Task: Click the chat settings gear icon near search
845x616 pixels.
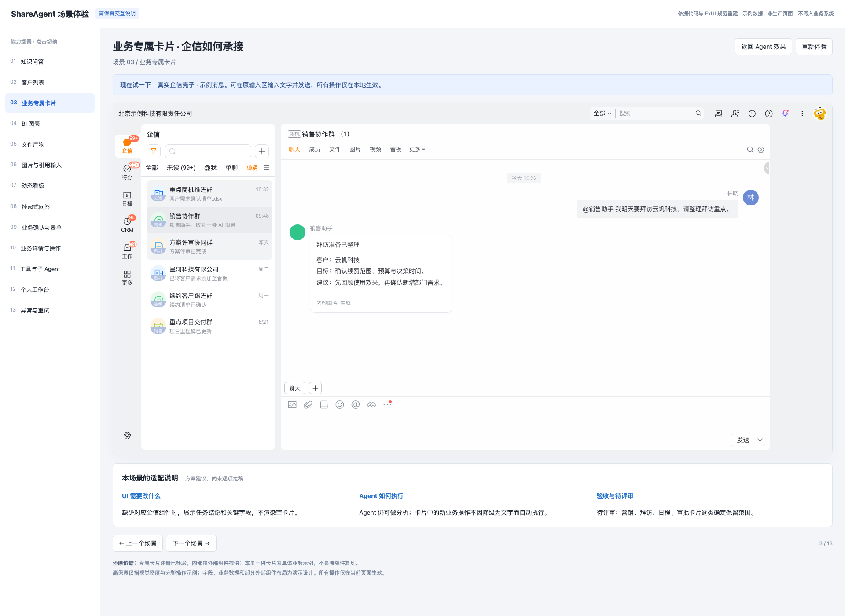Action: pos(761,150)
